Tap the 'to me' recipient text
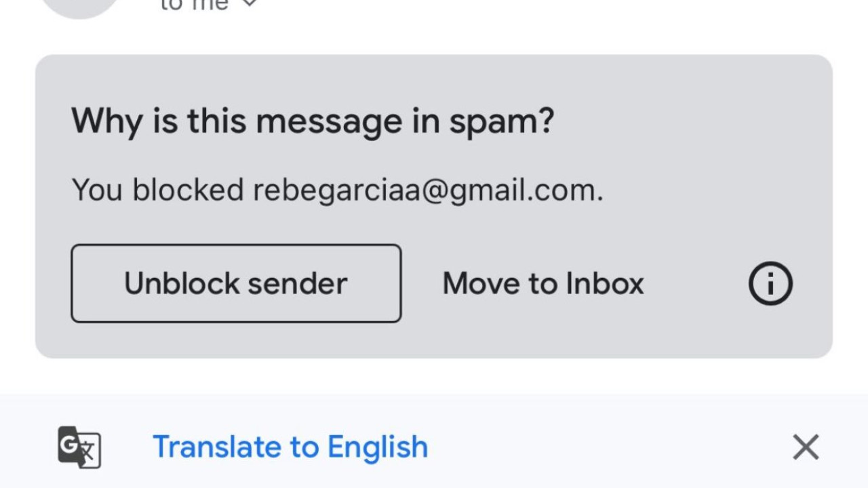Image resolution: width=868 pixels, height=488 pixels. tap(193, 5)
